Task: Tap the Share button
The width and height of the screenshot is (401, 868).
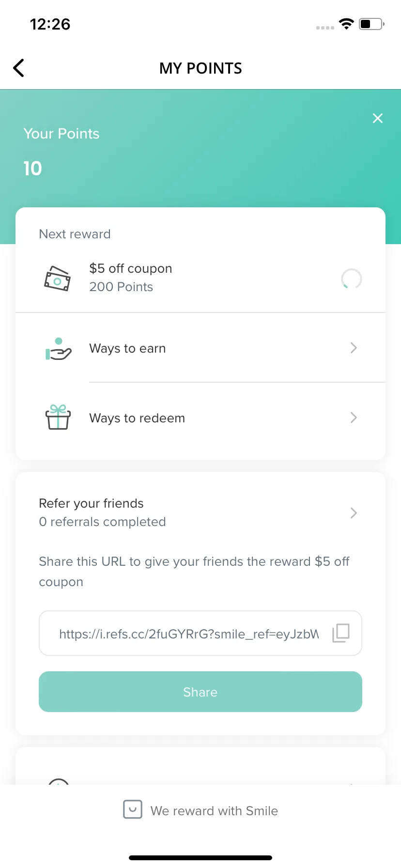Action: coord(200,692)
